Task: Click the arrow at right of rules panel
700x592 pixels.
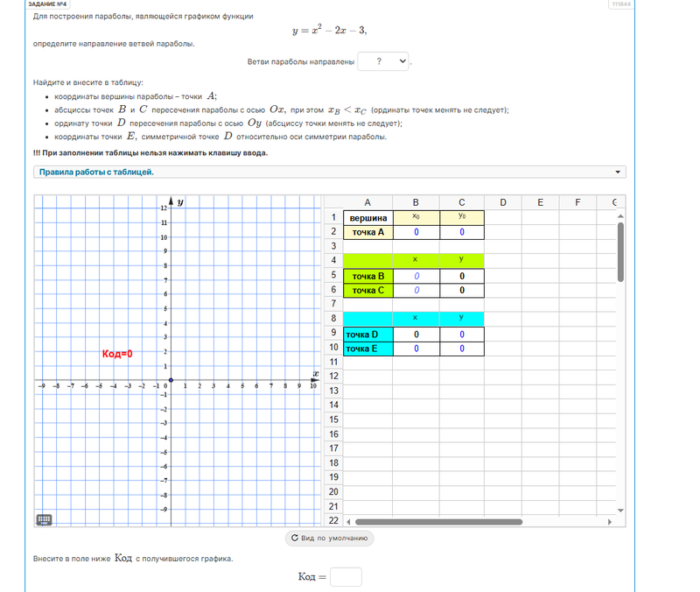Action: pos(619,173)
